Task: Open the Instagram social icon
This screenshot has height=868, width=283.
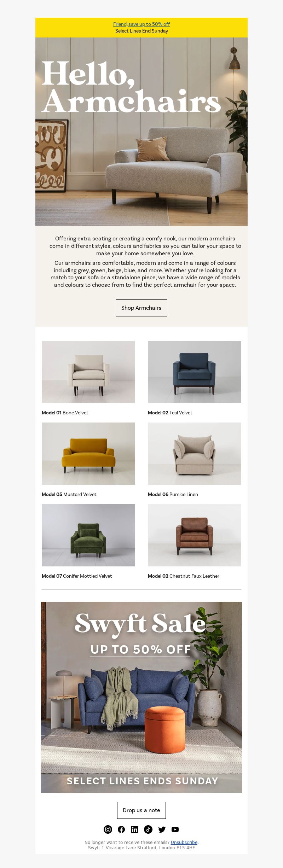Action: pos(108,829)
